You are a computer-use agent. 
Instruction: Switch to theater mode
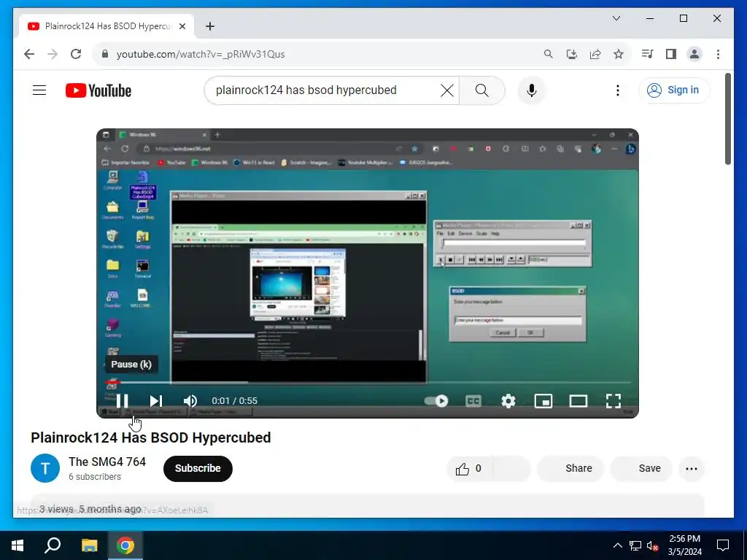578,401
